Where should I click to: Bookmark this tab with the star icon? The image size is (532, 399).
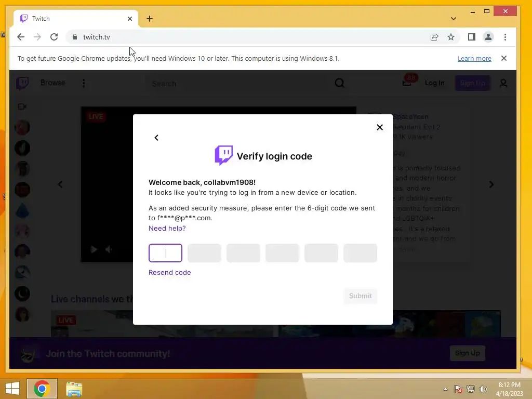pos(450,37)
